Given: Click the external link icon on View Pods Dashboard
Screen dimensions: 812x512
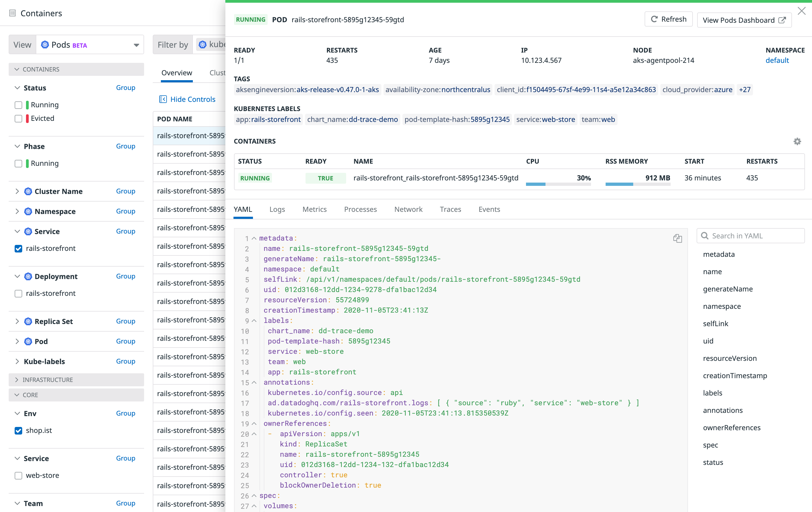Looking at the screenshot, I should point(782,20).
